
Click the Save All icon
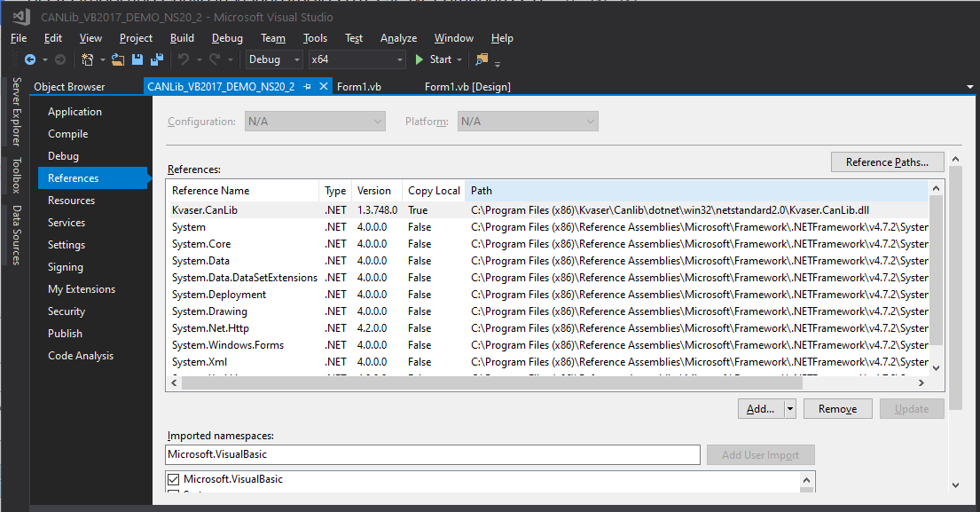coord(157,59)
